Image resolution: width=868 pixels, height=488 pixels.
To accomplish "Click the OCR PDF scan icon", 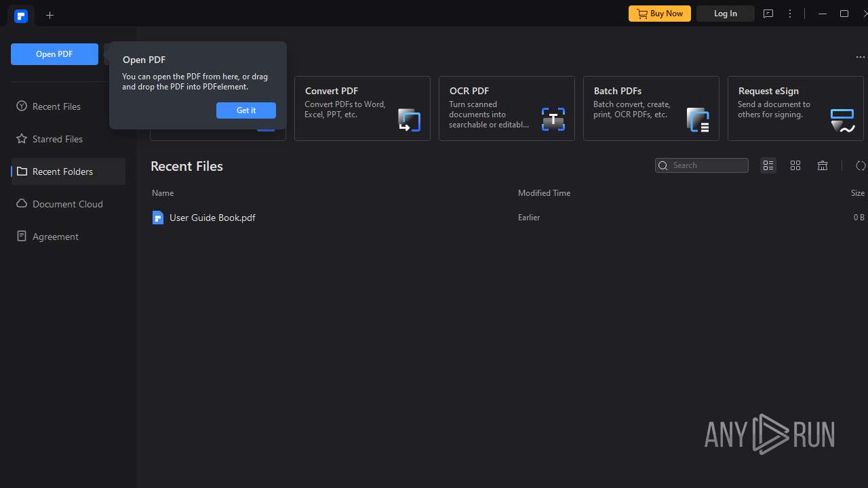I will pyautogui.click(x=553, y=120).
